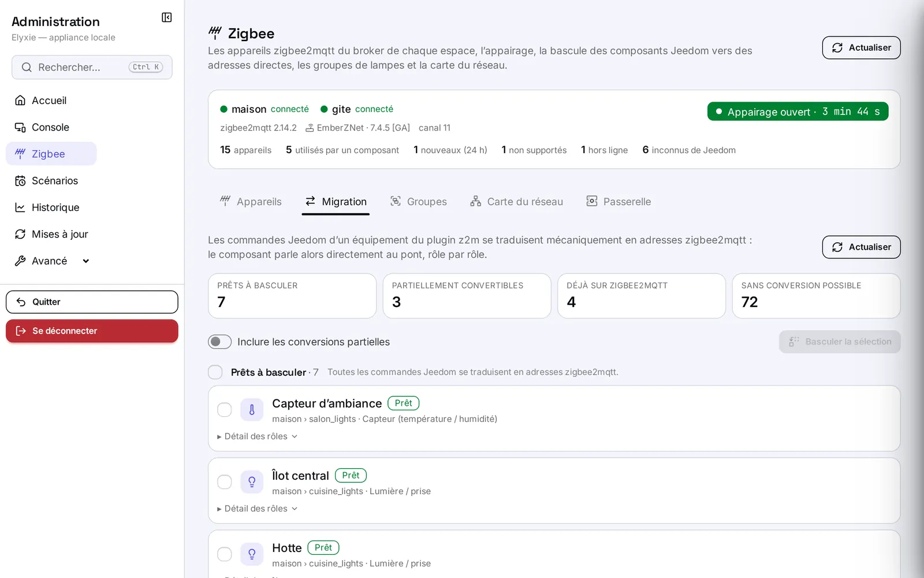Focus the Rechercher search field
The image size is (924, 578).
pyautogui.click(x=92, y=68)
